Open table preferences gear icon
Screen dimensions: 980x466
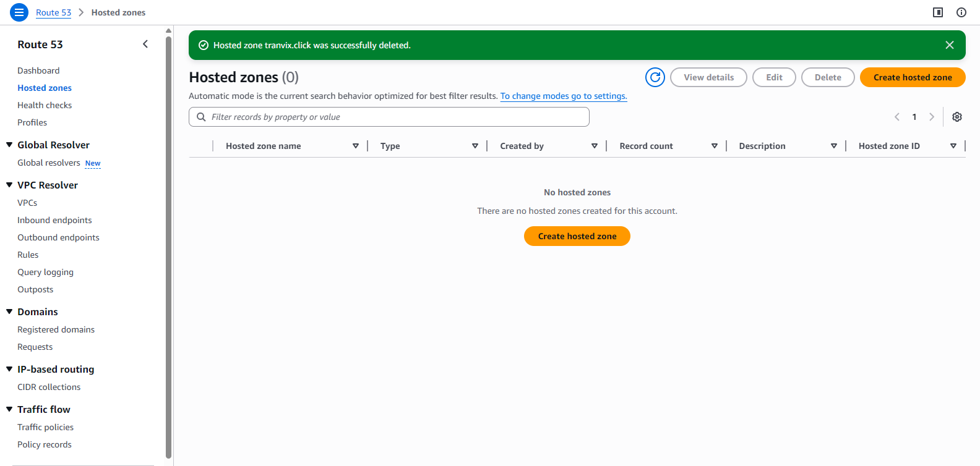[957, 117]
